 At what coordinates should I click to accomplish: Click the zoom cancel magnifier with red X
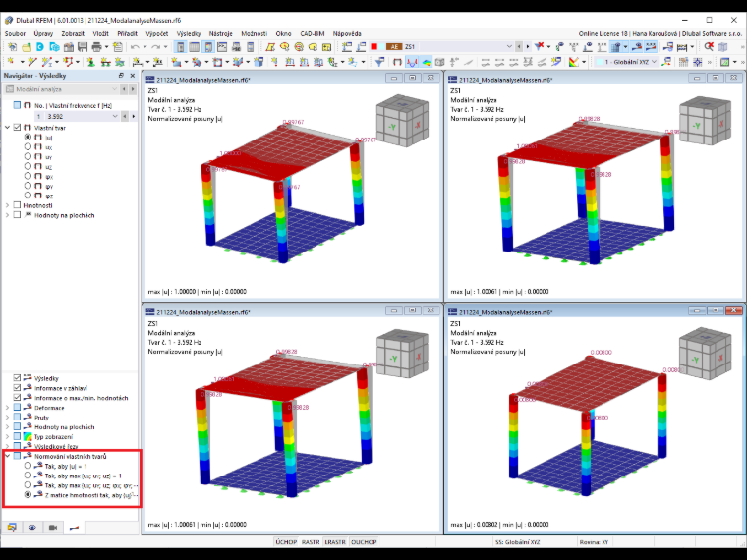(709, 47)
